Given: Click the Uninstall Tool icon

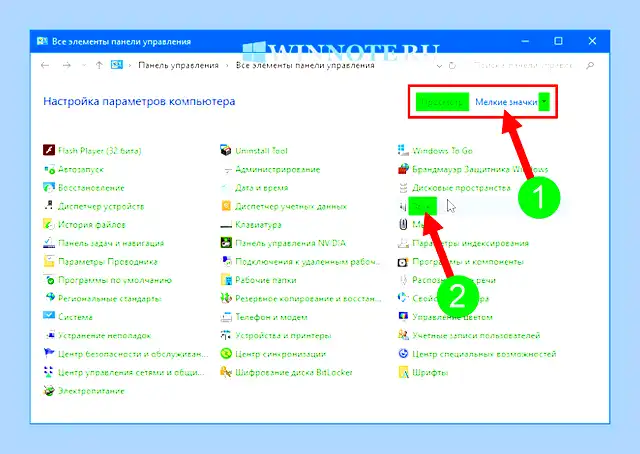Looking at the screenshot, I should (x=226, y=150).
